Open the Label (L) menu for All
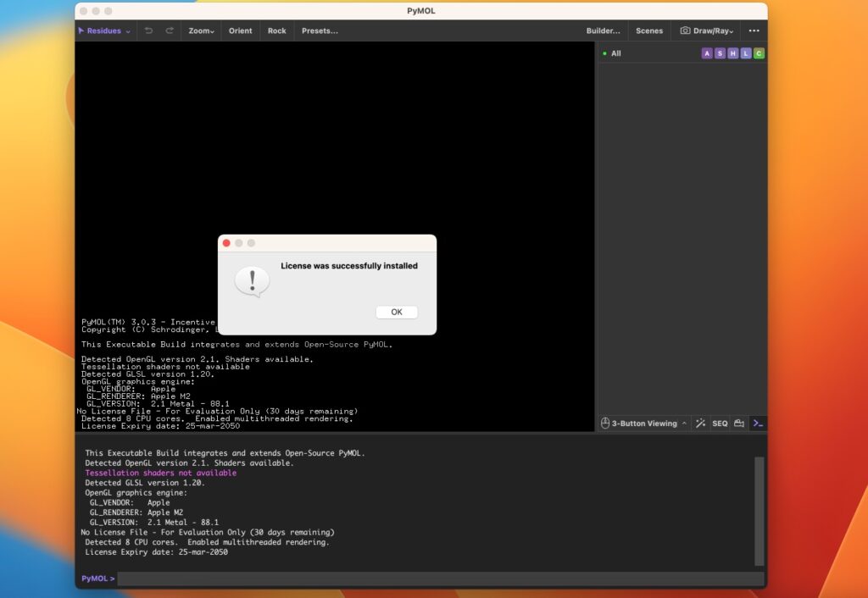This screenshot has height=598, width=868. pos(745,53)
